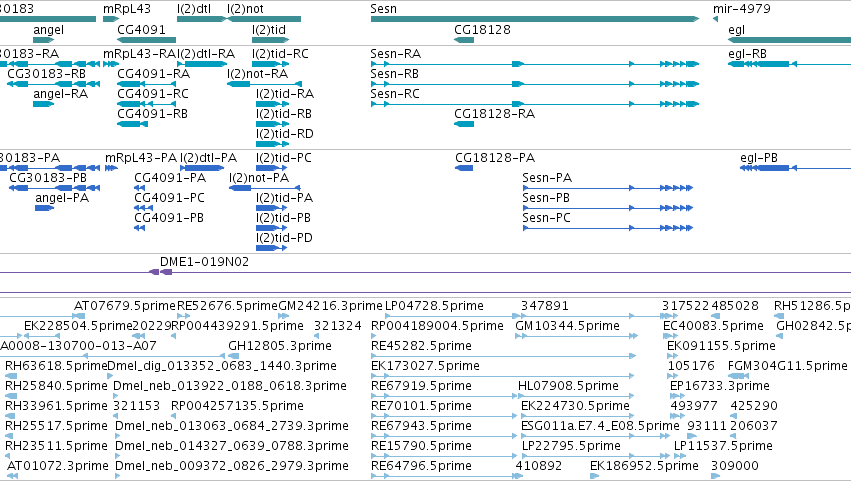Viewport: 851px width, 481px height.
Task: Select protein l(2)tid-PD
Action: coord(271,248)
